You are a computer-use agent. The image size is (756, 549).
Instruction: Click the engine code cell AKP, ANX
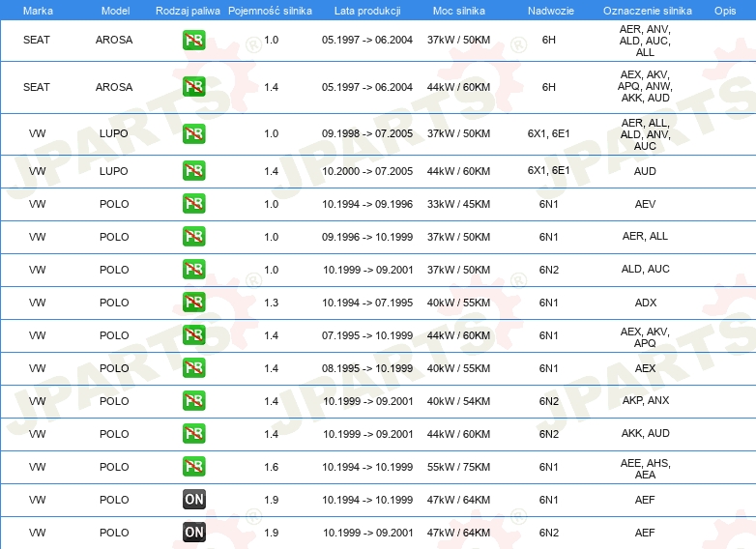click(x=646, y=400)
